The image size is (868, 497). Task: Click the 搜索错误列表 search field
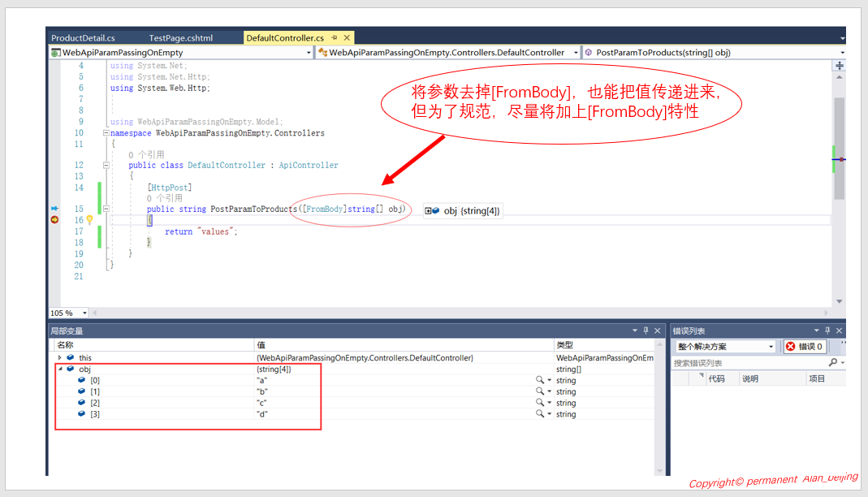[x=750, y=363]
